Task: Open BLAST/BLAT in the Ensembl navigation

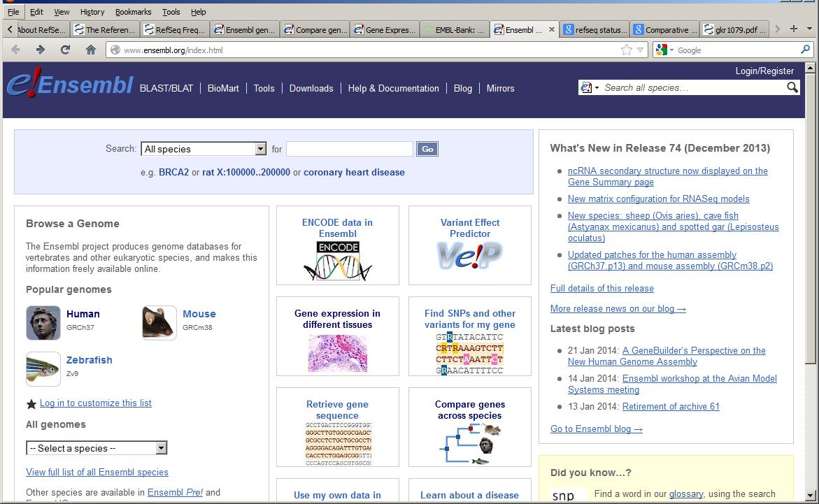Action: coord(166,88)
